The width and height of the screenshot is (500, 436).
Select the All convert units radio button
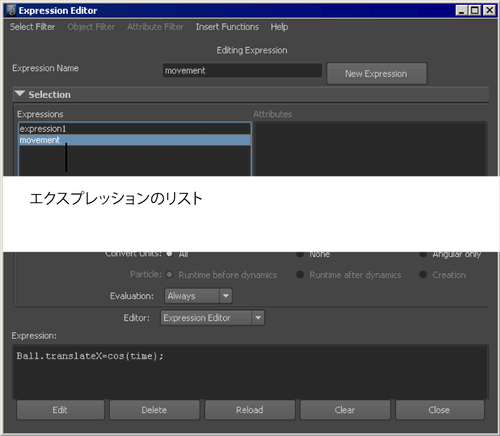click(169, 254)
